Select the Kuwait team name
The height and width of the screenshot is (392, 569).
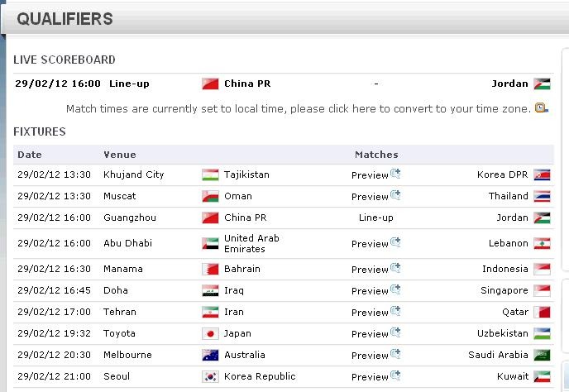513,376
